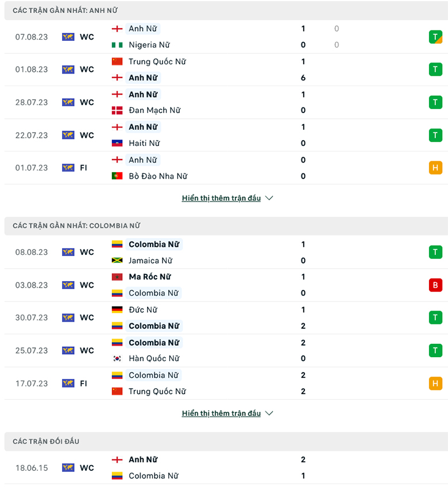
Task: Click green T badge for Nigeria match
Action: pos(435,37)
